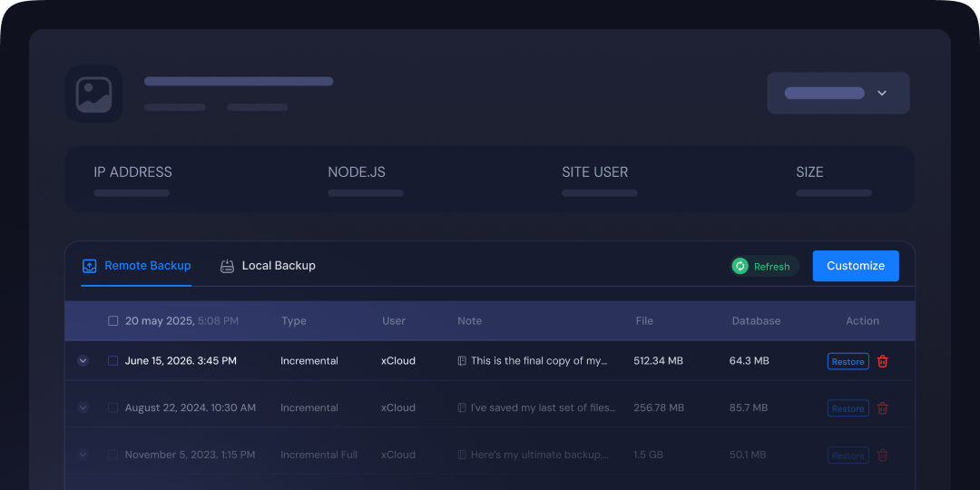
Task: Check the November 5, 2023 backup checkbox
Action: tap(113, 456)
